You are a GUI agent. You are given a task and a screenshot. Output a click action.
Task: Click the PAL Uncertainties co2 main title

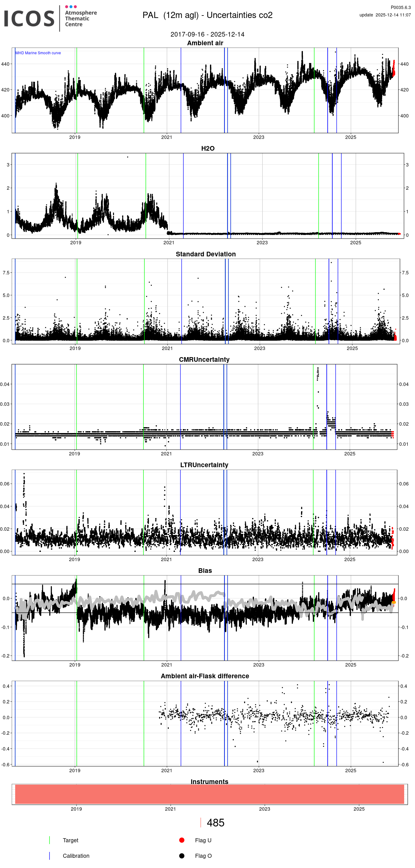coord(207,15)
